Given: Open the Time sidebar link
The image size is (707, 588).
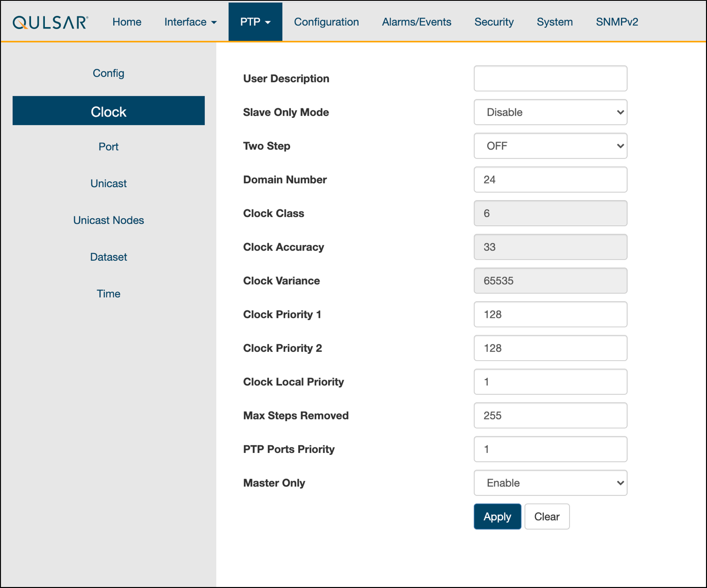Looking at the screenshot, I should coord(108,294).
